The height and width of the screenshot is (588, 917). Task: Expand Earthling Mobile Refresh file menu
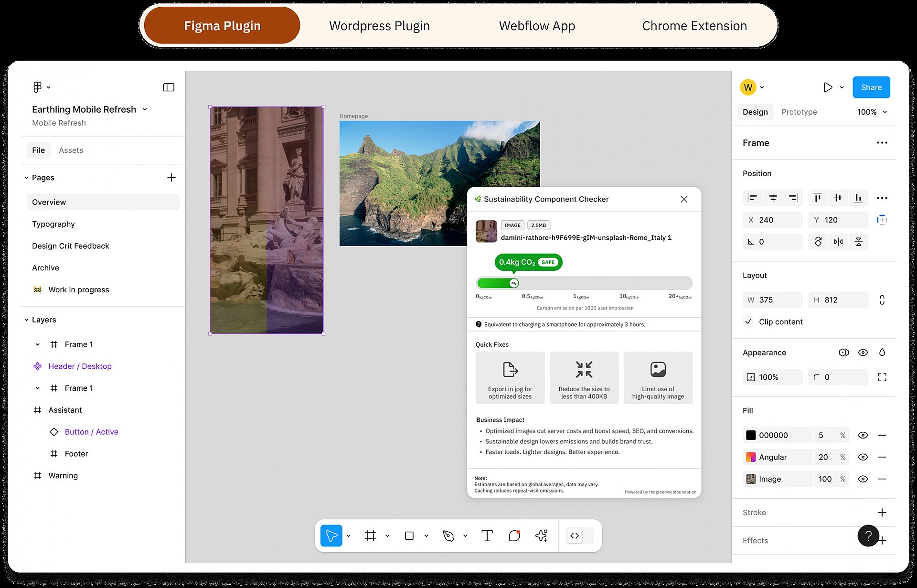[145, 109]
